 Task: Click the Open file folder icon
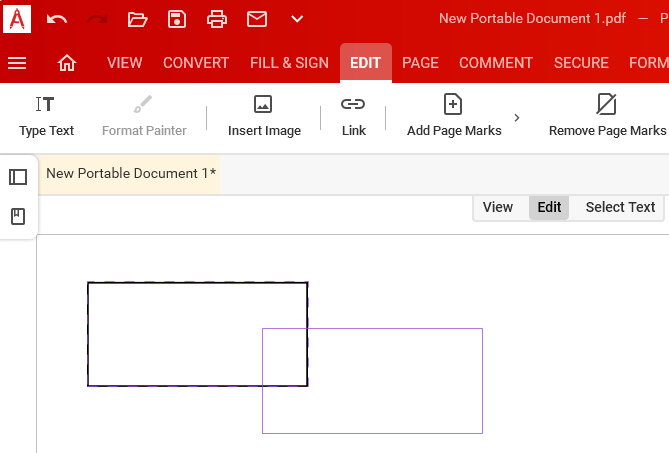[x=137, y=19]
